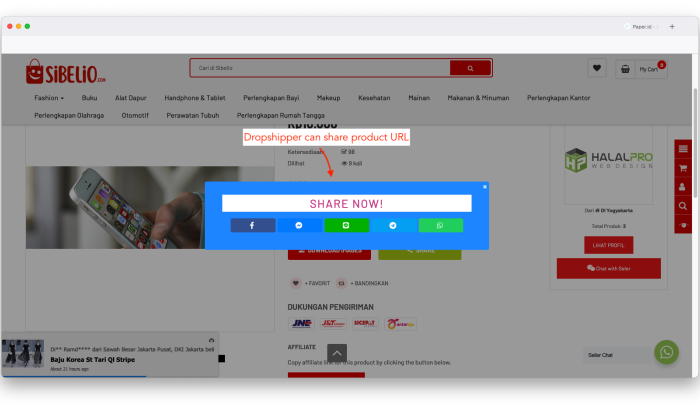Open Perlengkapan Kantor category
The height and width of the screenshot is (410, 700).
pyautogui.click(x=558, y=98)
